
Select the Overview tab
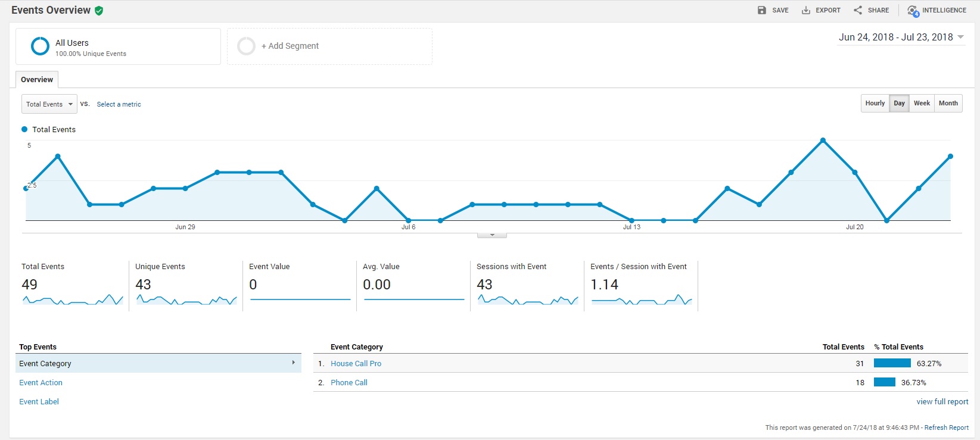point(37,80)
